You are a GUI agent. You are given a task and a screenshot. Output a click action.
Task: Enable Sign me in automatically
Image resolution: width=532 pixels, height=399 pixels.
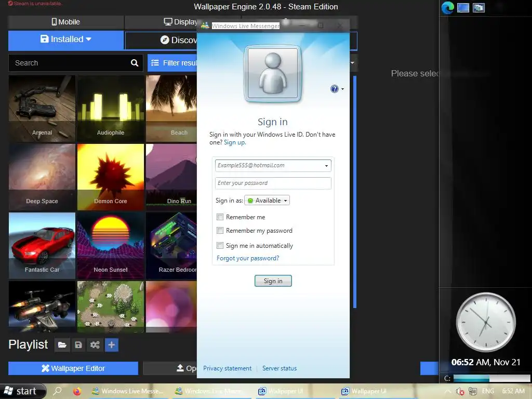pyautogui.click(x=220, y=245)
